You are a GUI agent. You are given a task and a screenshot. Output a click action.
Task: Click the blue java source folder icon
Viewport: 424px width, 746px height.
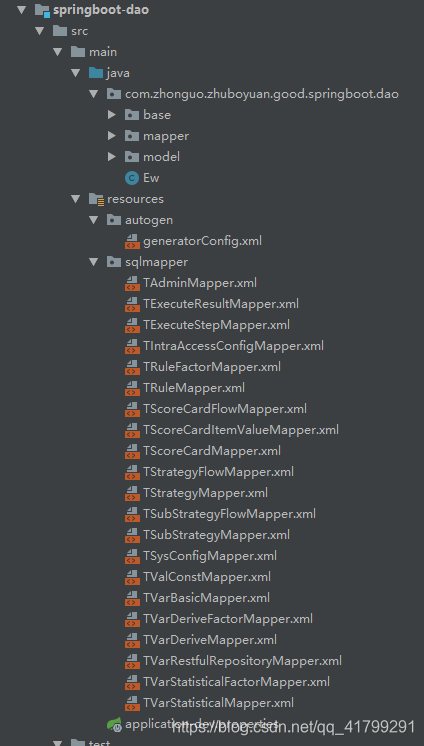96,73
